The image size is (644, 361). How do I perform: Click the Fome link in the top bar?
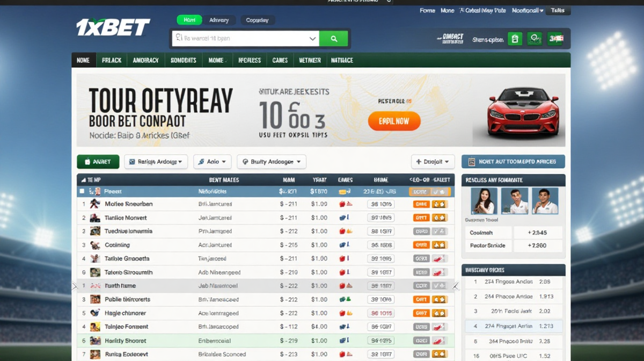(427, 10)
